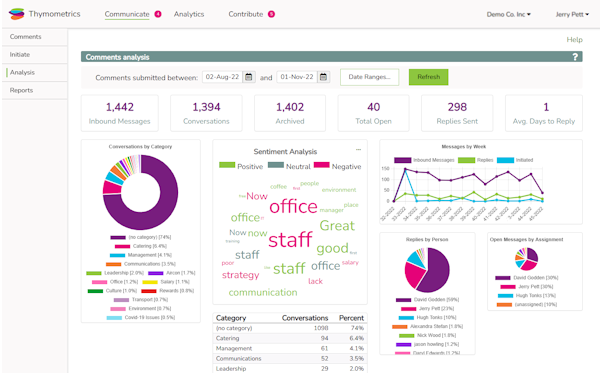This screenshot has width=600, height=373.
Task: Expand the Demo Co. Inc dropdown
Action: click(x=509, y=15)
